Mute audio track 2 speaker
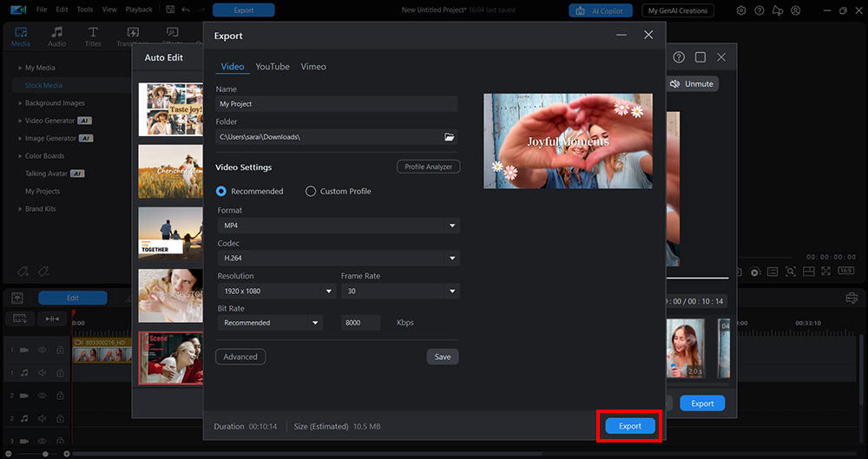 (42, 419)
